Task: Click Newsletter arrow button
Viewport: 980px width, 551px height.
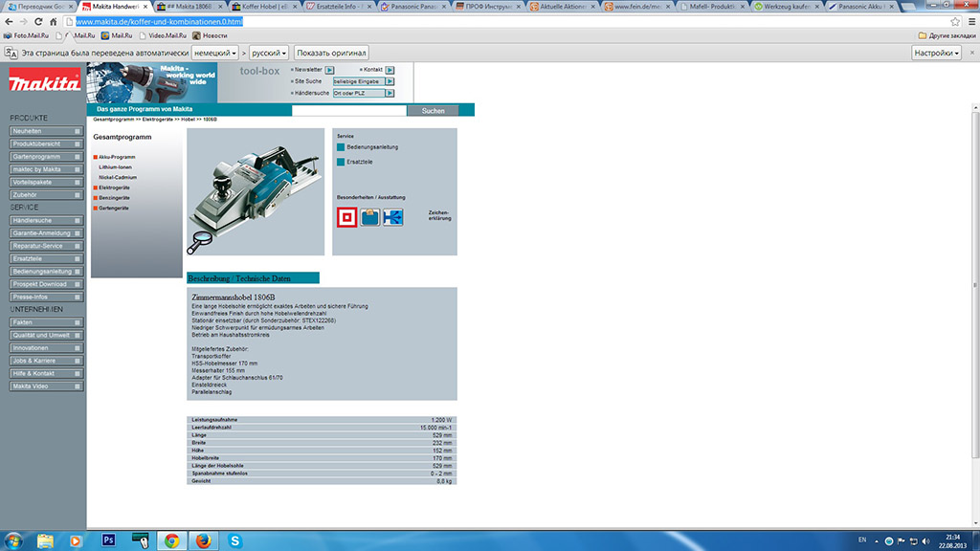Action: [x=329, y=70]
